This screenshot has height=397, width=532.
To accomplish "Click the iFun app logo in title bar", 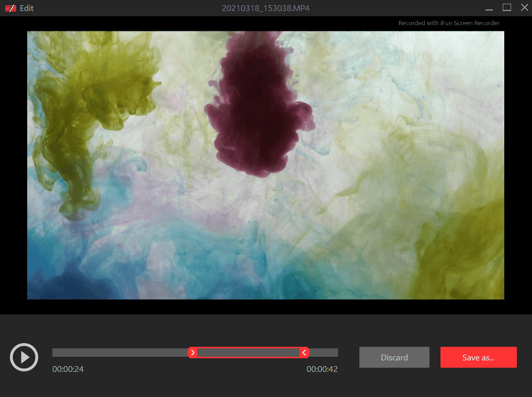I will coord(10,8).
